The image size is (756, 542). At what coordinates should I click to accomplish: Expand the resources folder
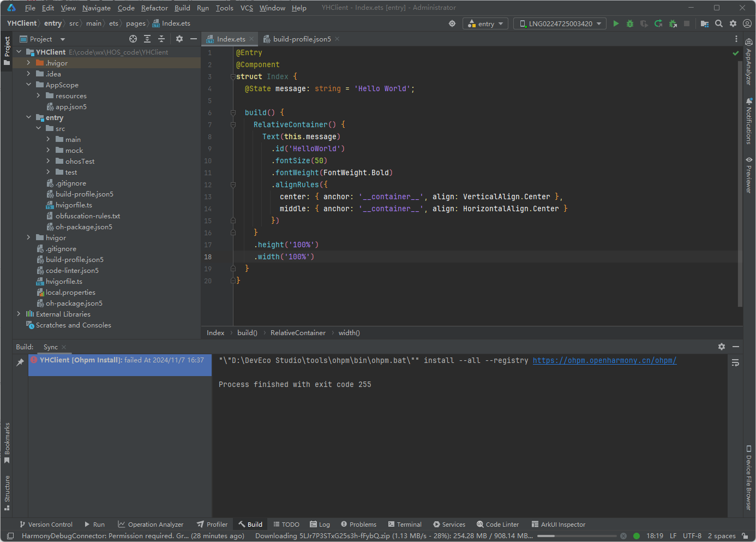tap(38, 96)
